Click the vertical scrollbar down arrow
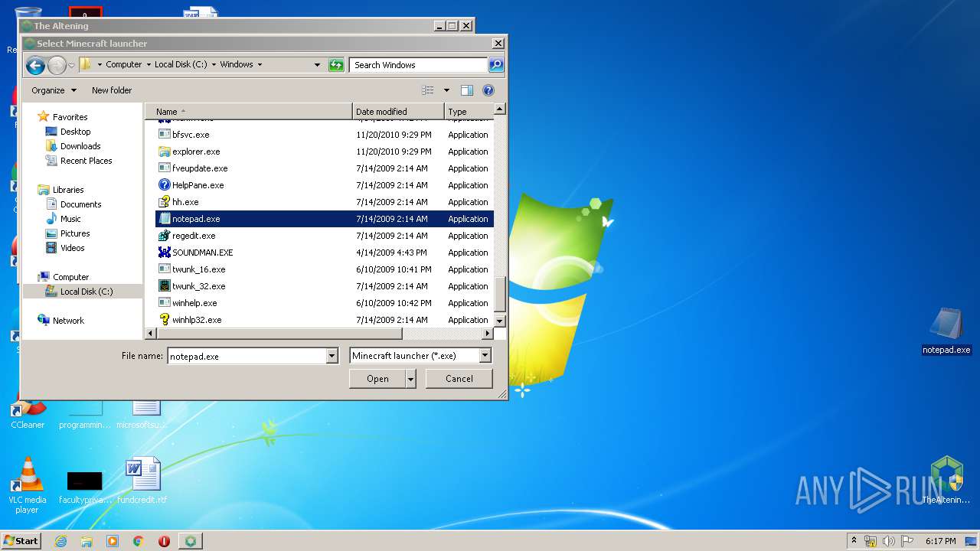This screenshot has height=551, width=980. (x=500, y=321)
